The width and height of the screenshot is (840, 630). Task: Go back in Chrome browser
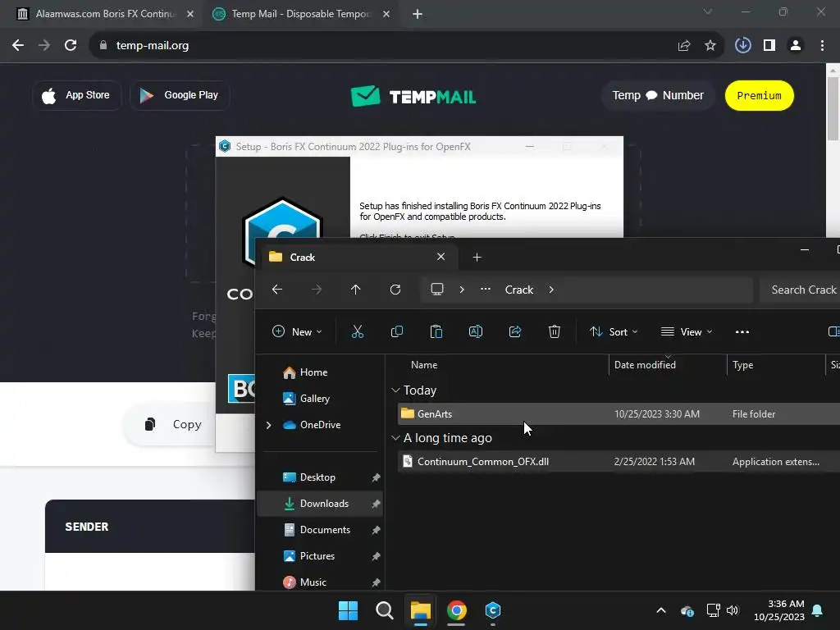18,46
